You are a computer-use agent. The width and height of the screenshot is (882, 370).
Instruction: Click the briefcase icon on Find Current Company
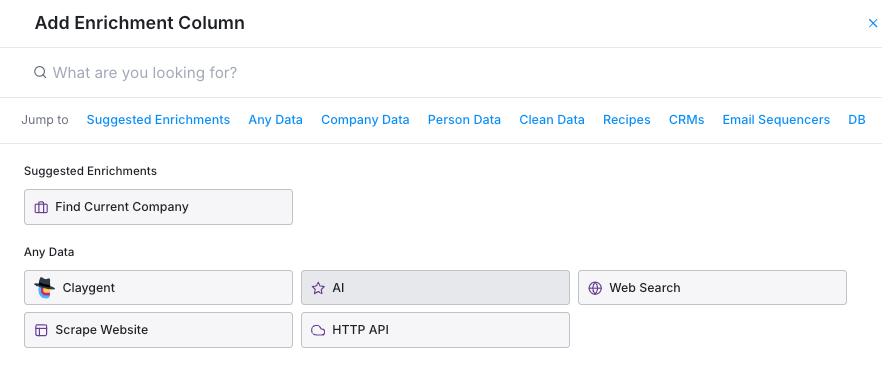41,207
